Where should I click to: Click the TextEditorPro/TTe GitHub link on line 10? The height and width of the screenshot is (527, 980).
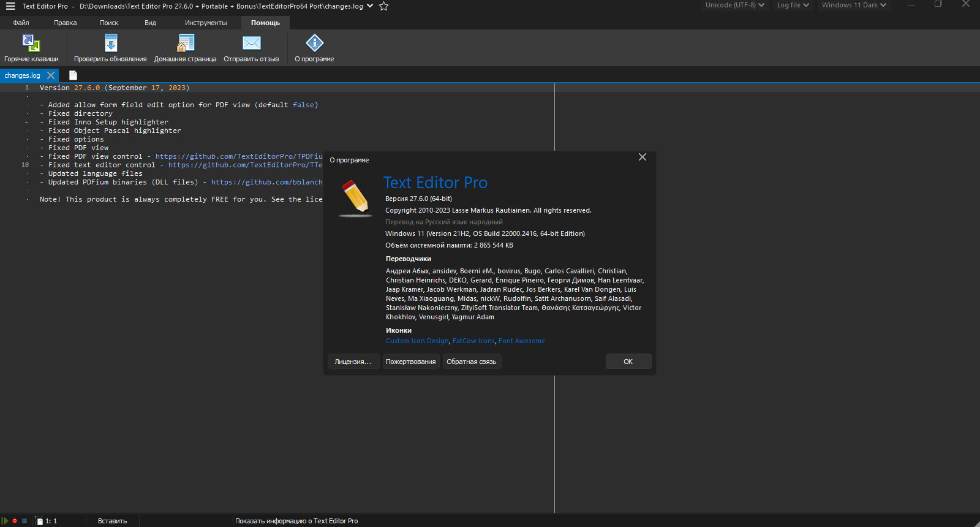tap(246, 165)
